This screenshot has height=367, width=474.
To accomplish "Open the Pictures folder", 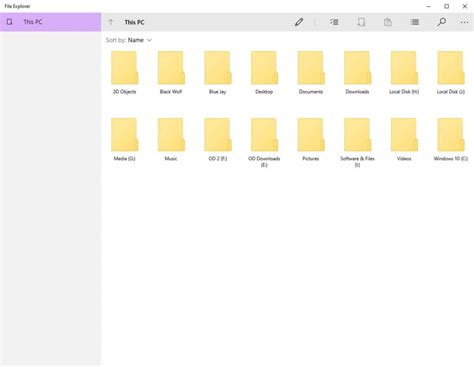I will click(311, 140).
